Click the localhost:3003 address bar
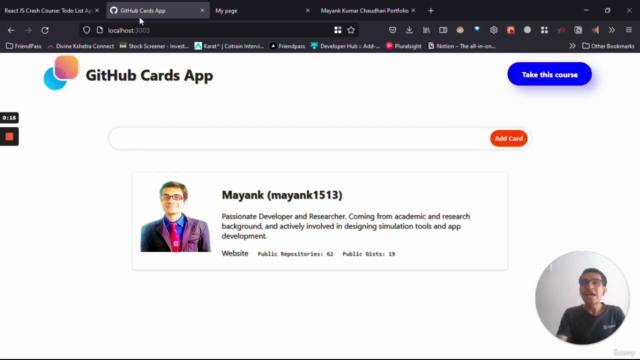 (x=218, y=30)
